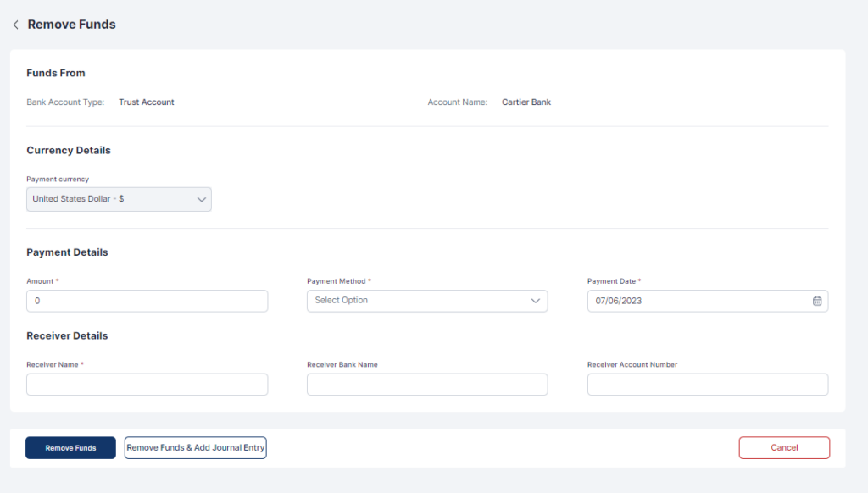This screenshot has width=868, height=493.
Task: Focus the Receiver Account Number field
Action: tap(707, 385)
